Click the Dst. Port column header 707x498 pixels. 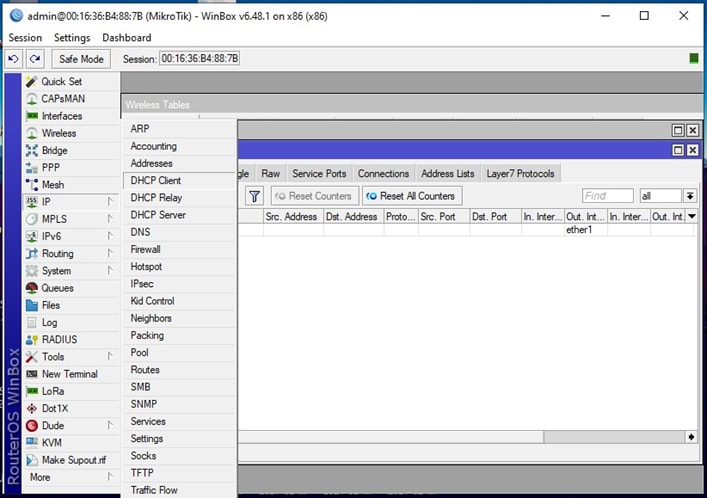(495, 217)
